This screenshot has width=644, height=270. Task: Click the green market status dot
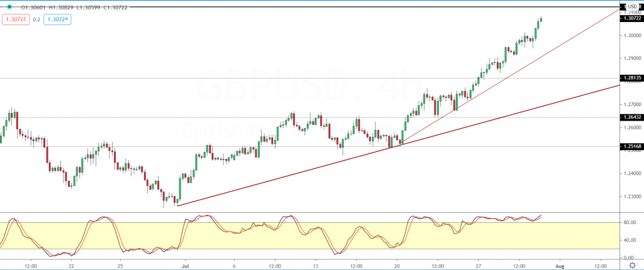click(x=9, y=7)
